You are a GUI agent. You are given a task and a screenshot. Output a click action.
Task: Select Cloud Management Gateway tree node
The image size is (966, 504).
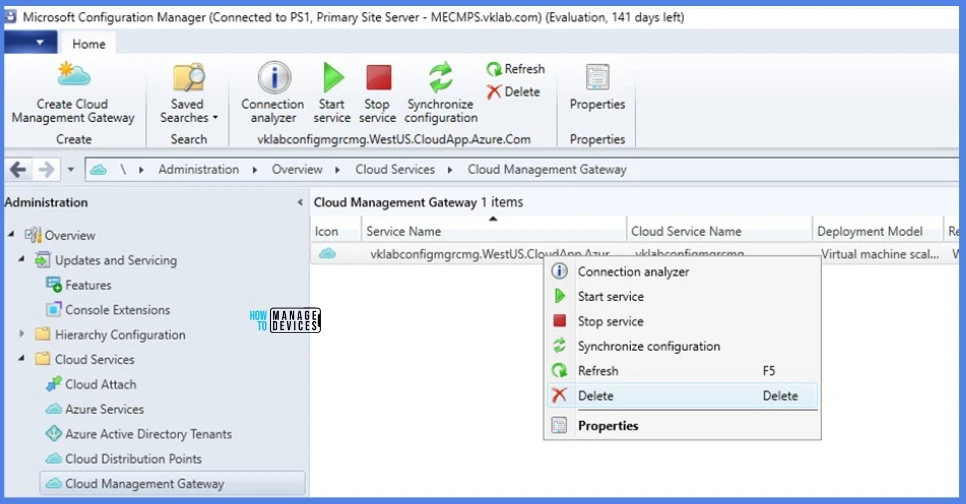point(172,484)
